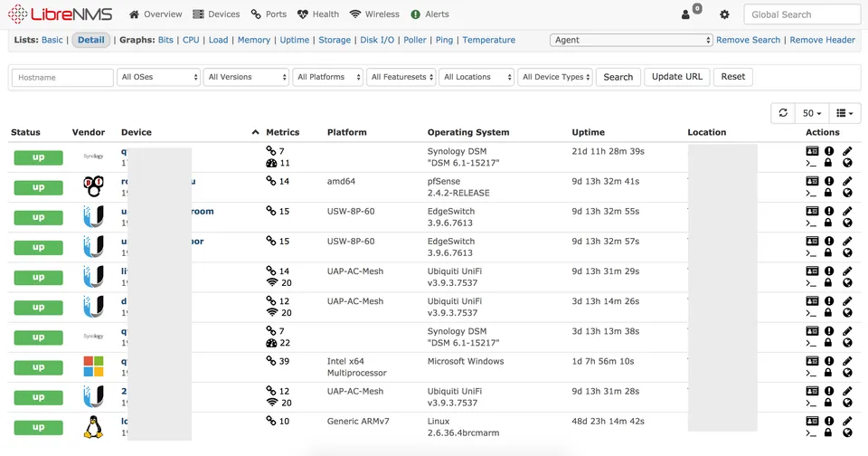
Task: Open the Overview menu
Action: [156, 14]
